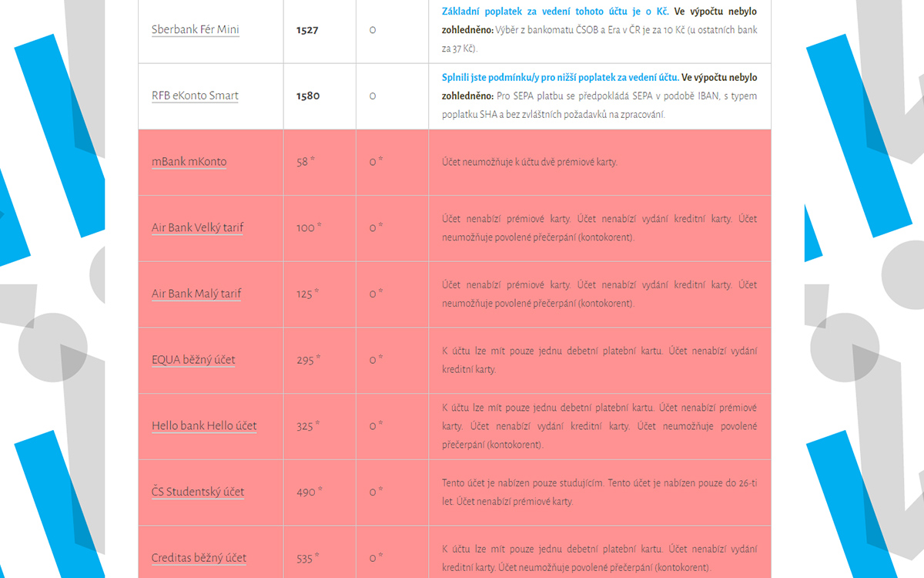Viewport: 924px width, 578px height.
Task: Click the 490 * fee in ČS Studentský row
Action: point(309,492)
